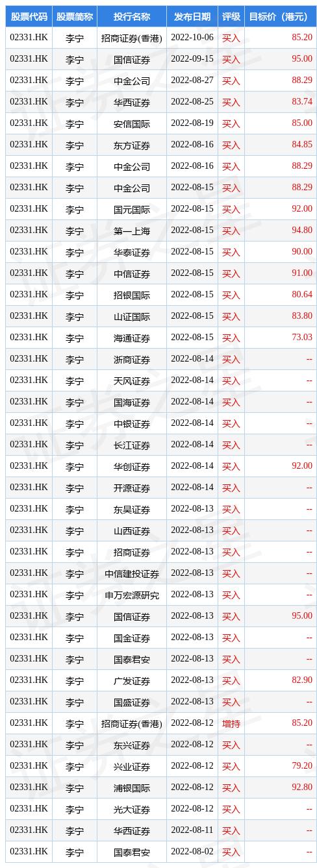Click 海通证券 broker name

(132, 338)
